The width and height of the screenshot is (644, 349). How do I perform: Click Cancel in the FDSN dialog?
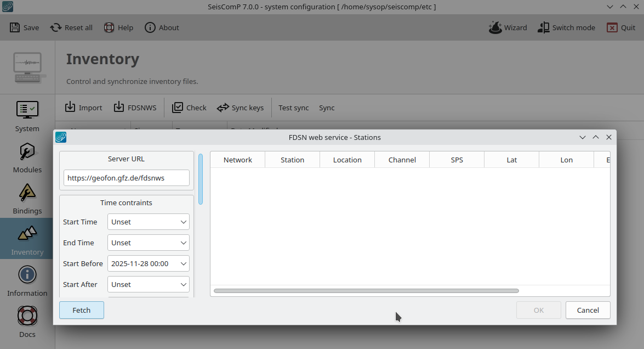[588, 310]
